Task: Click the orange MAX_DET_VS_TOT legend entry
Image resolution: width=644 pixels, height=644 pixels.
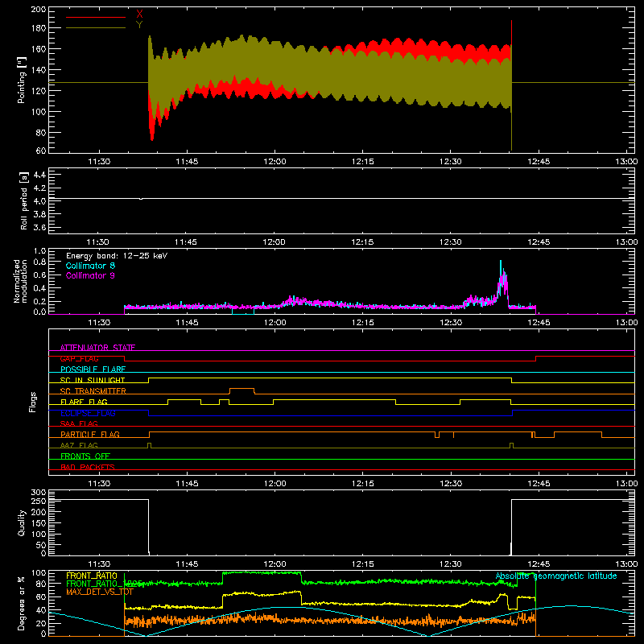Action: pos(100,592)
